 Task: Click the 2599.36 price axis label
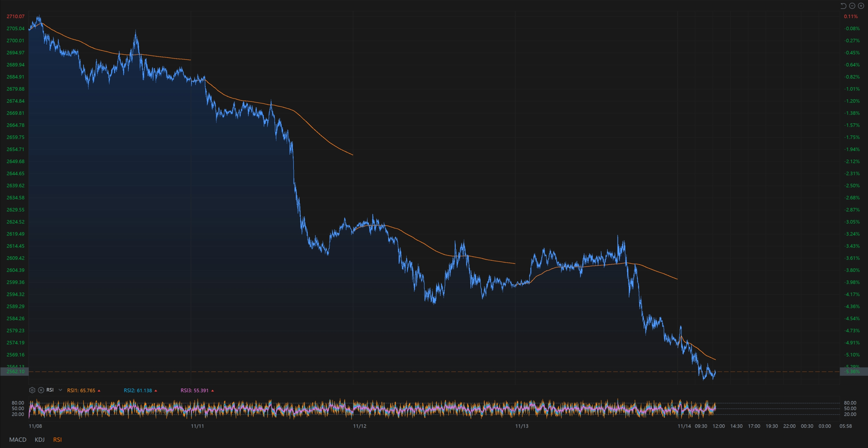tap(16, 282)
